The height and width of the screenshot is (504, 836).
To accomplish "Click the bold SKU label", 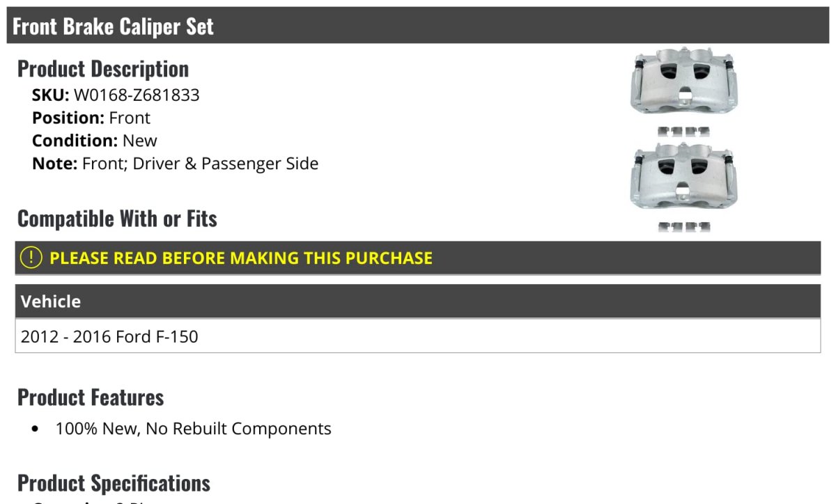I will click(x=51, y=95).
